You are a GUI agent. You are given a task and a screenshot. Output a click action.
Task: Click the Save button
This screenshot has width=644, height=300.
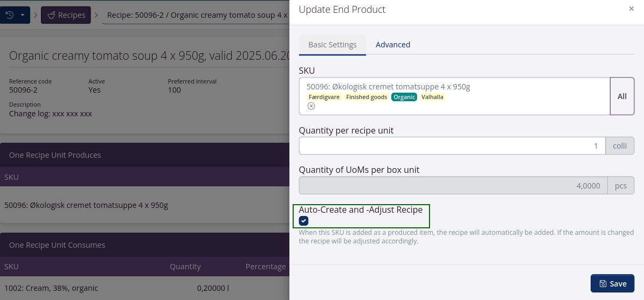(612, 284)
